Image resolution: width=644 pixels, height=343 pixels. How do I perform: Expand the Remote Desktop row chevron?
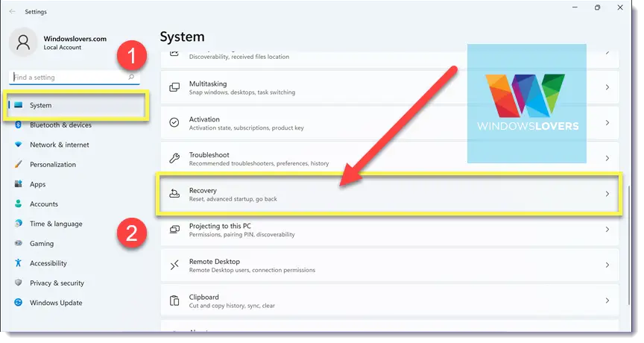(607, 265)
